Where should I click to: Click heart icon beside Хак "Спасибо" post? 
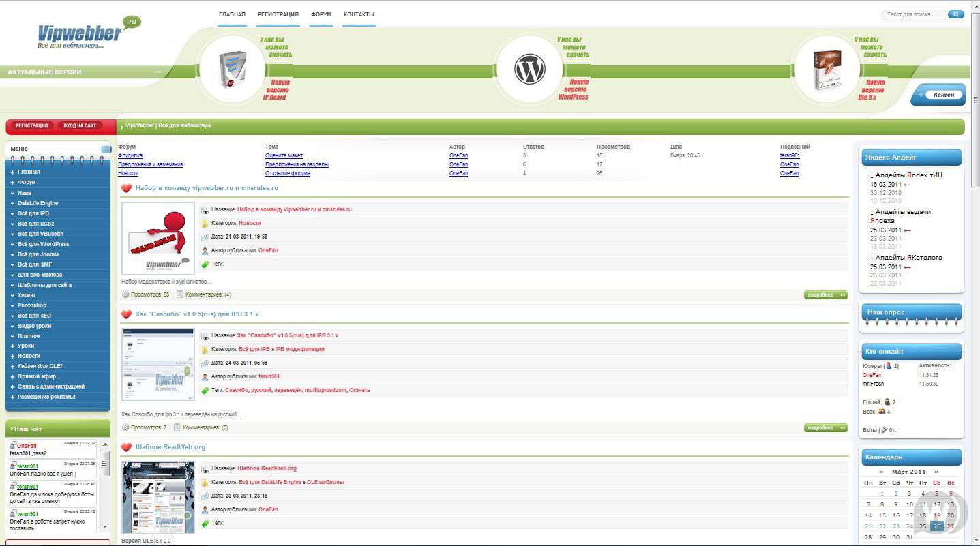coord(126,314)
